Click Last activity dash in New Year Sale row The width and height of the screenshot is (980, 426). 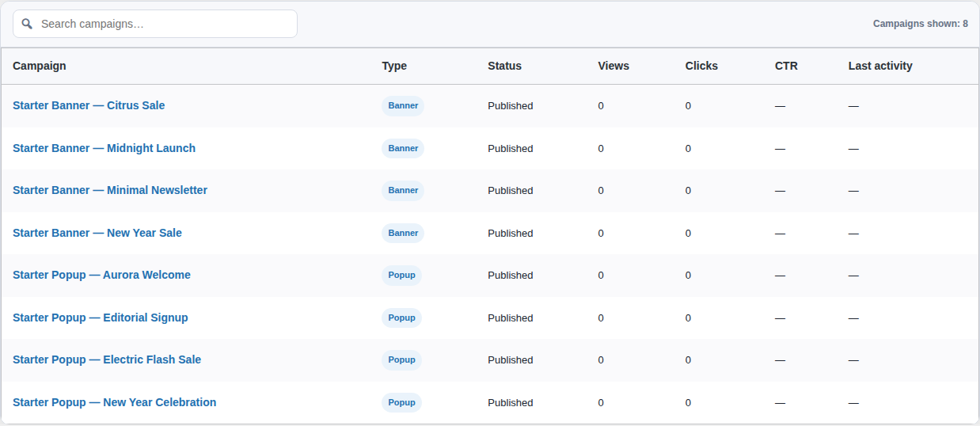point(853,233)
